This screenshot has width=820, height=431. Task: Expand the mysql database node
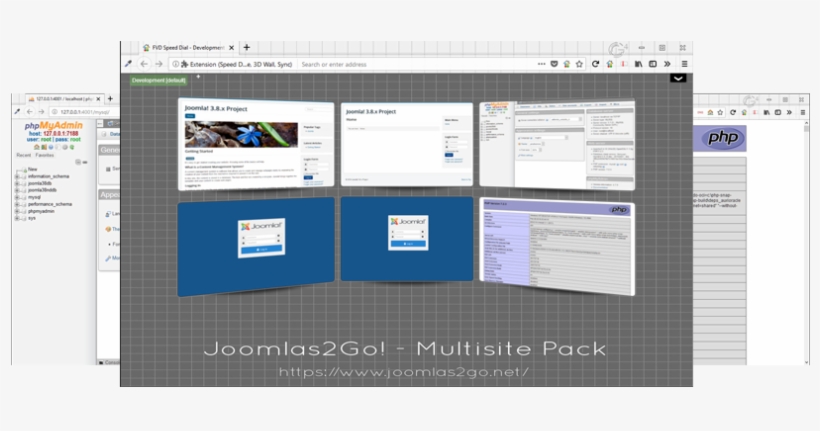click(x=17, y=198)
